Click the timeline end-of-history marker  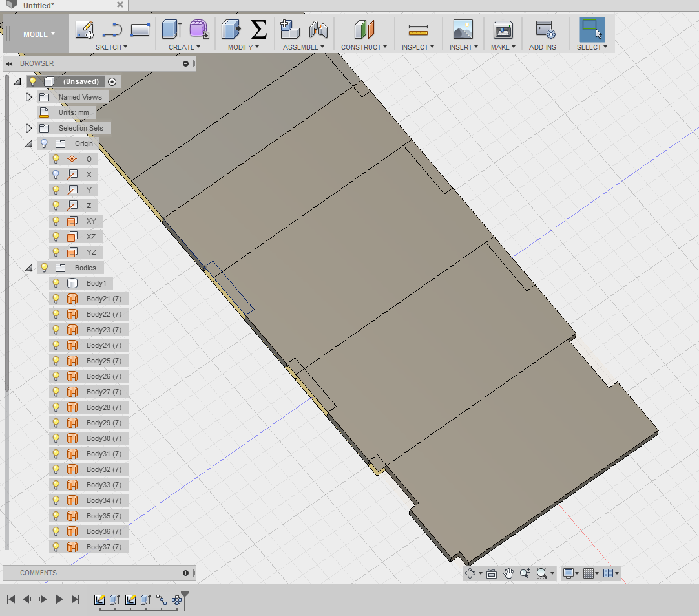pyautogui.click(x=185, y=600)
